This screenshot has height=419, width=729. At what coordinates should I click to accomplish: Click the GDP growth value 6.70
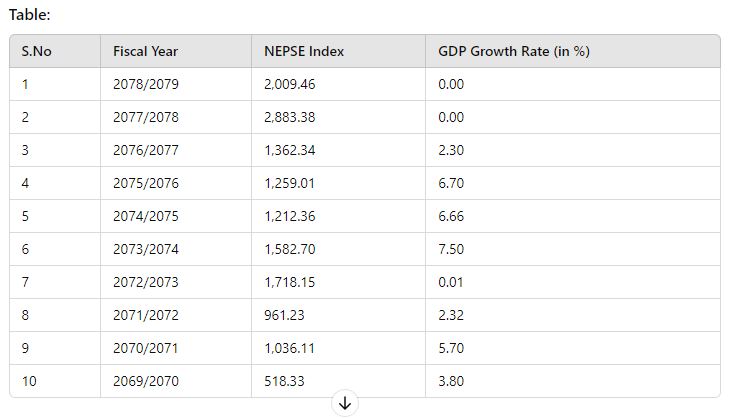click(x=451, y=183)
